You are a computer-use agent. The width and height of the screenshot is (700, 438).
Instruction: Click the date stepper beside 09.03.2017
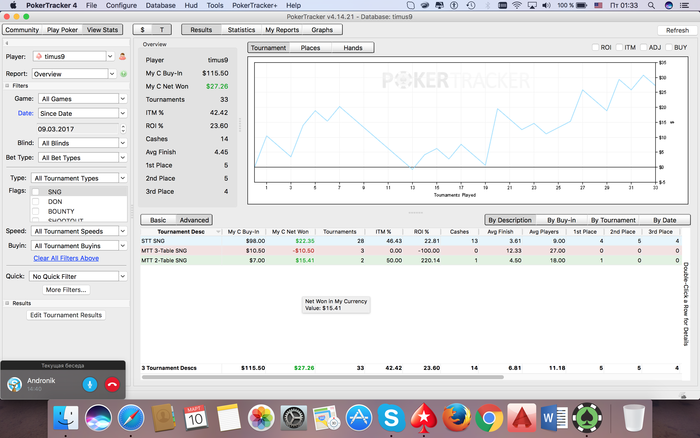[x=123, y=129]
